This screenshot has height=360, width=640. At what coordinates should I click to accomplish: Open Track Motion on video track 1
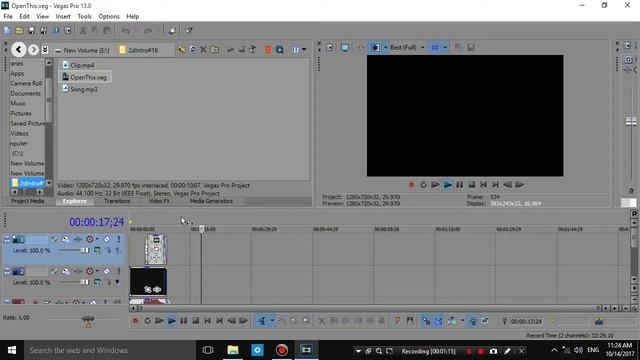tap(65, 239)
